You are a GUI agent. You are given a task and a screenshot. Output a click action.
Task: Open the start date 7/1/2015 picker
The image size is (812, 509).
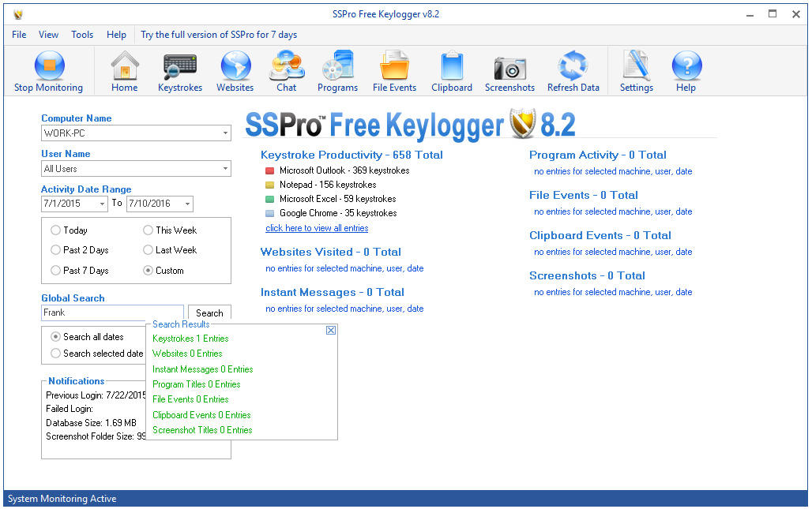tap(102, 204)
